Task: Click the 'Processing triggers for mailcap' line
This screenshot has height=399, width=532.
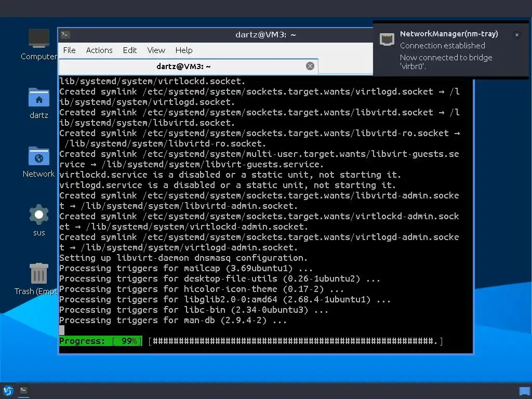Action: click(186, 269)
